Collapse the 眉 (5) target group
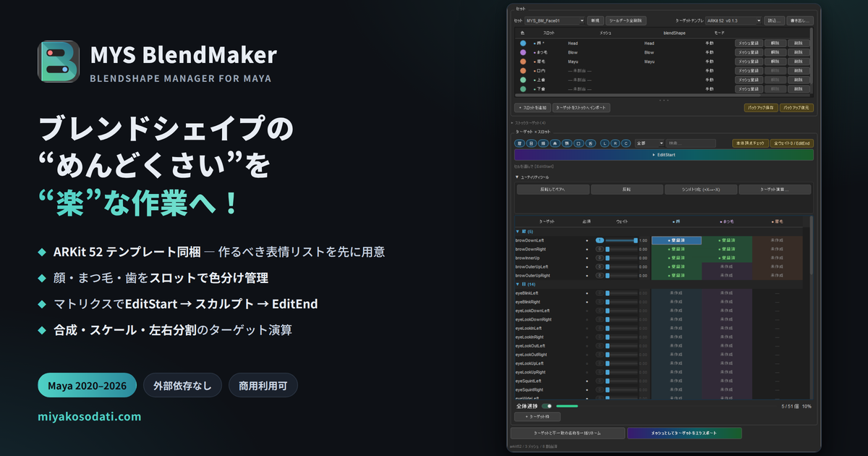 (524, 232)
